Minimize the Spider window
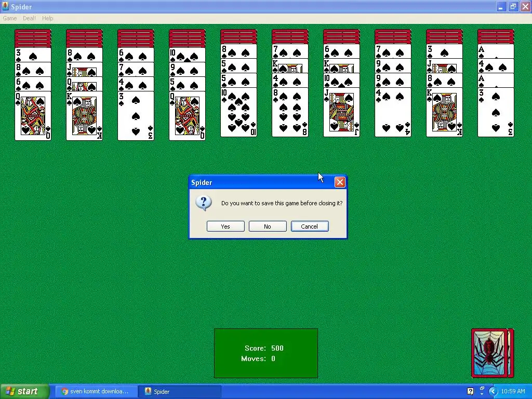Screen dimensions: 532x399 [x=501, y=7]
